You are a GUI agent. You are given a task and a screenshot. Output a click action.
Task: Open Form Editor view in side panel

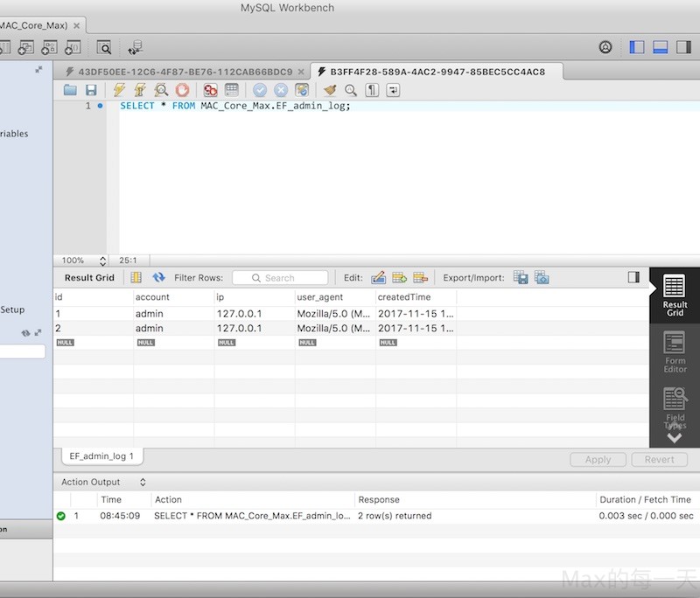pos(675,351)
